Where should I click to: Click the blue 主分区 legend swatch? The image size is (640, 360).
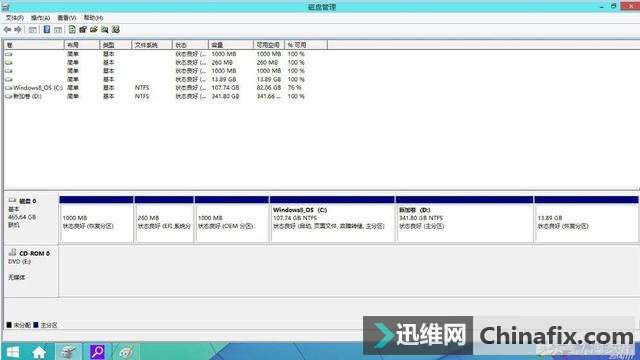point(36,325)
